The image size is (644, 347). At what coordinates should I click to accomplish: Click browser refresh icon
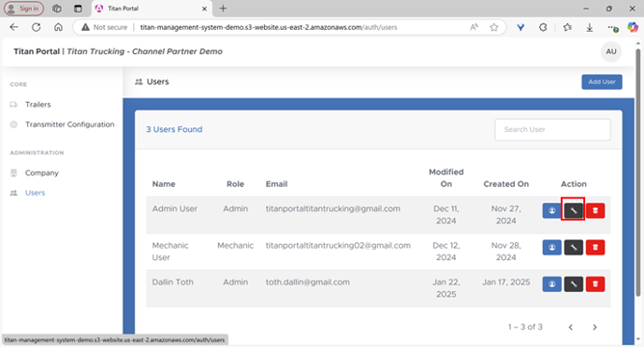pyautogui.click(x=37, y=27)
